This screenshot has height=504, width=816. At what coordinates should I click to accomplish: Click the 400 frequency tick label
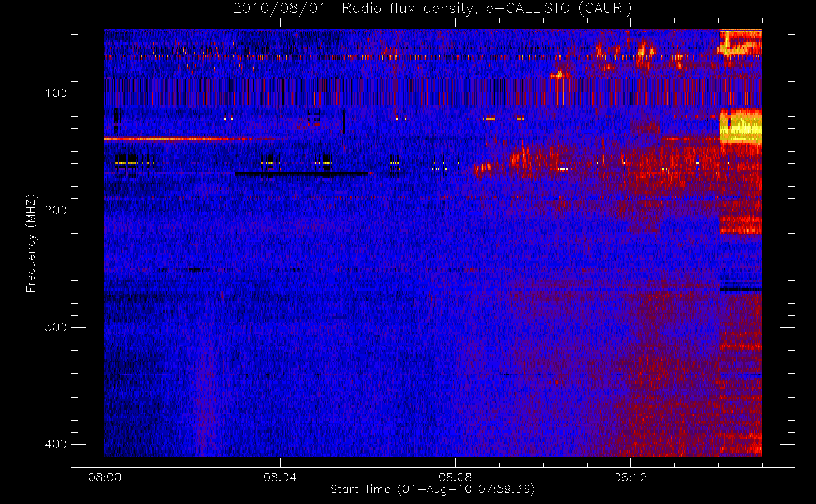pyautogui.click(x=55, y=444)
